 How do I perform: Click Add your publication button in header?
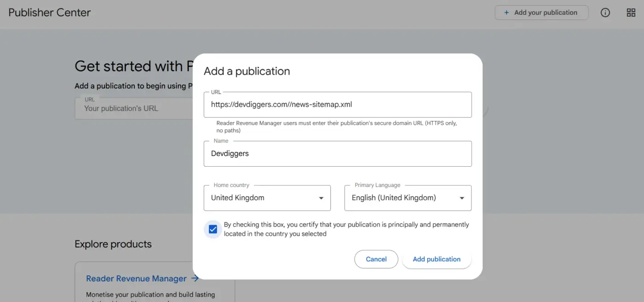(541, 12)
